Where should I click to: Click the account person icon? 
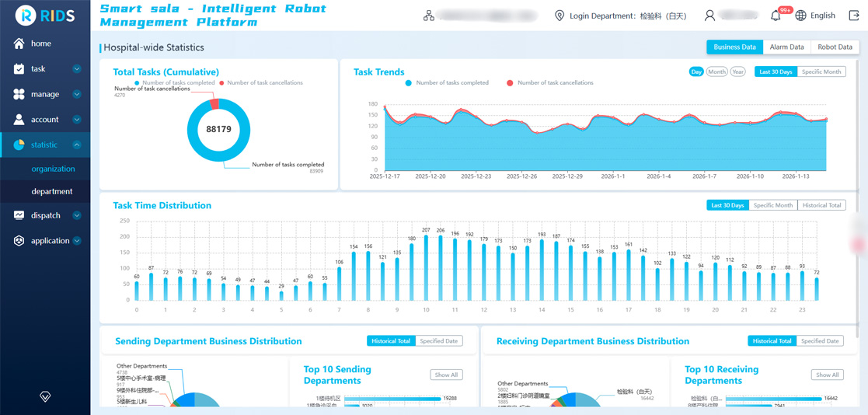(19, 120)
